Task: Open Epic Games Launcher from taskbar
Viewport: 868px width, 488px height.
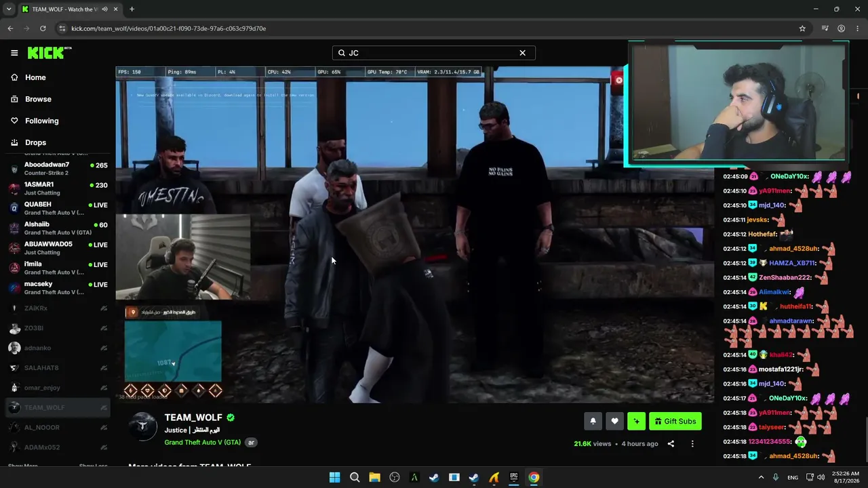Action: 514,477
